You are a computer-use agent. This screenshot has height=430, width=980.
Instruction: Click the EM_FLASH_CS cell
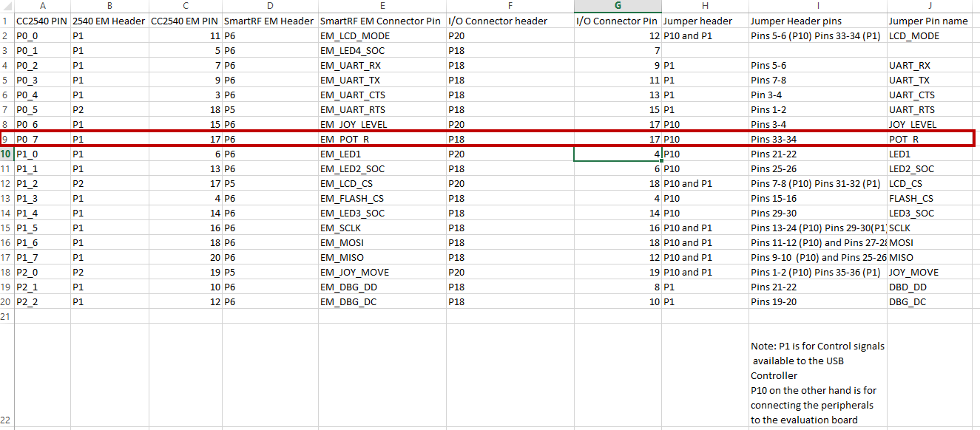(x=382, y=198)
